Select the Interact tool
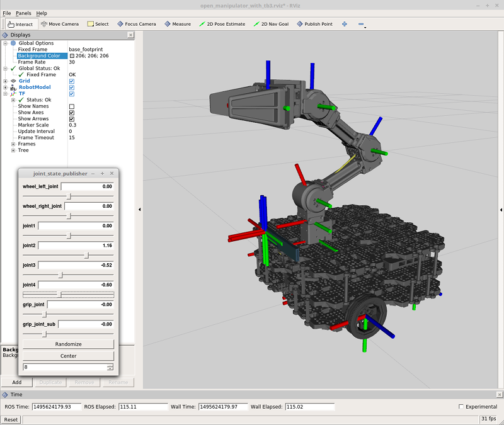 [x=20, y=24]
